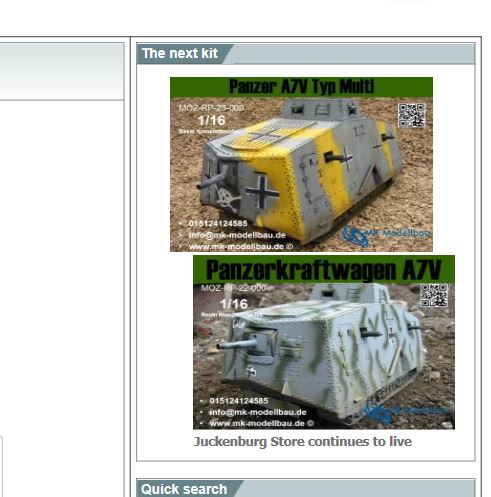Click 'info@mk-modellbau.de' on the yellow tank image
Image resolution: width=491 pixels, height=497 pixels.
tap(237, 235)
